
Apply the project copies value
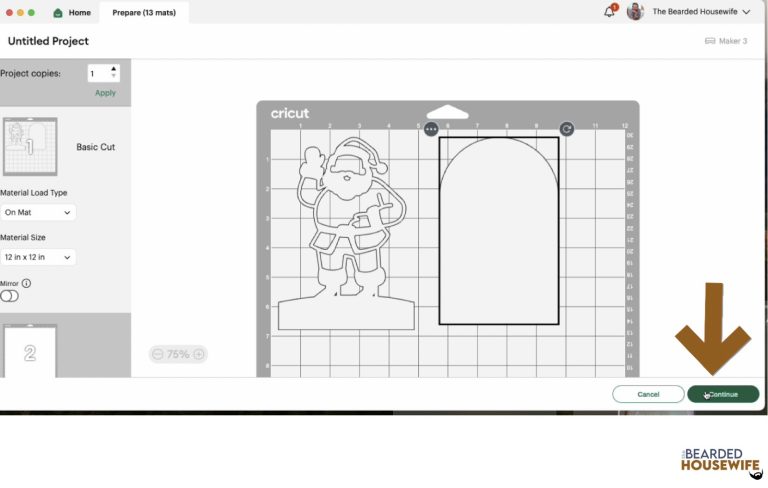pos(105,93)
